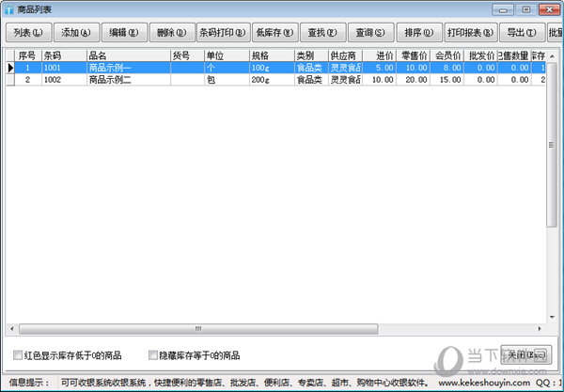
Task: Click the row indicator arrow of row 1
Action: click(10, 68)
